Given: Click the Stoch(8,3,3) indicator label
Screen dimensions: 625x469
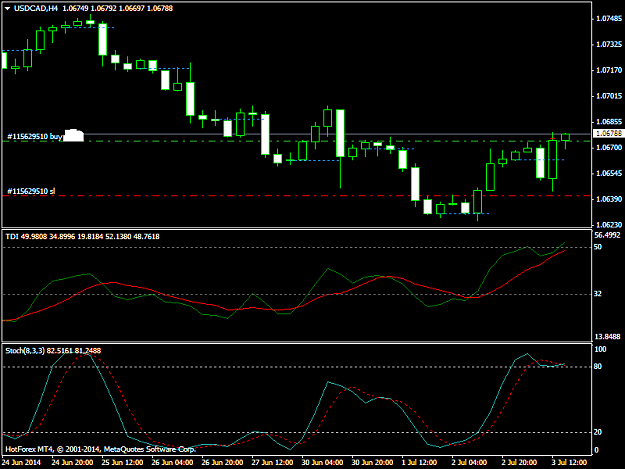Looking at the screenshot, I should point(53,351).
